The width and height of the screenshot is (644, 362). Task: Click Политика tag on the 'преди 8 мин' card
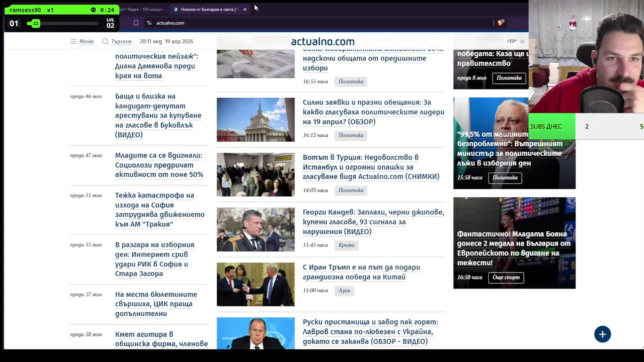click(509, 78)
